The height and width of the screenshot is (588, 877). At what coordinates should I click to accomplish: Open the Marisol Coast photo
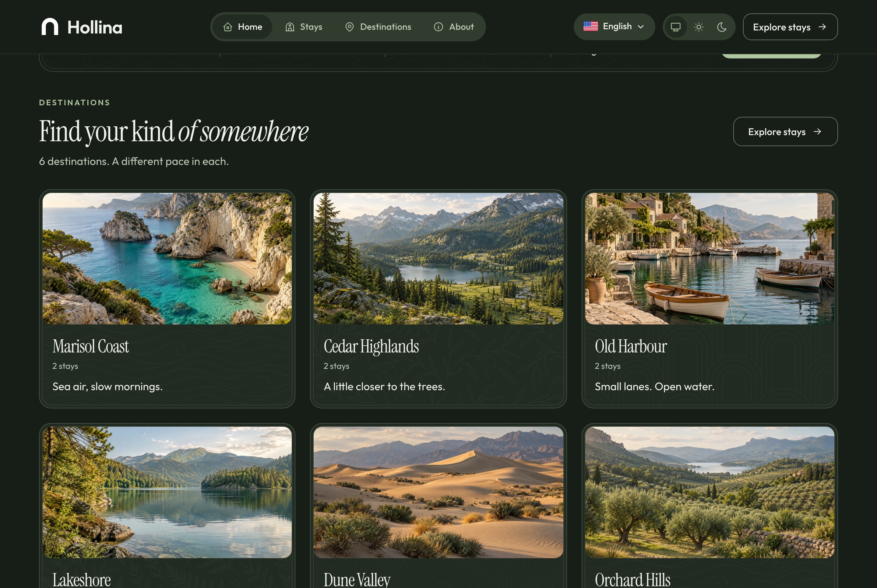pos(167,258)
